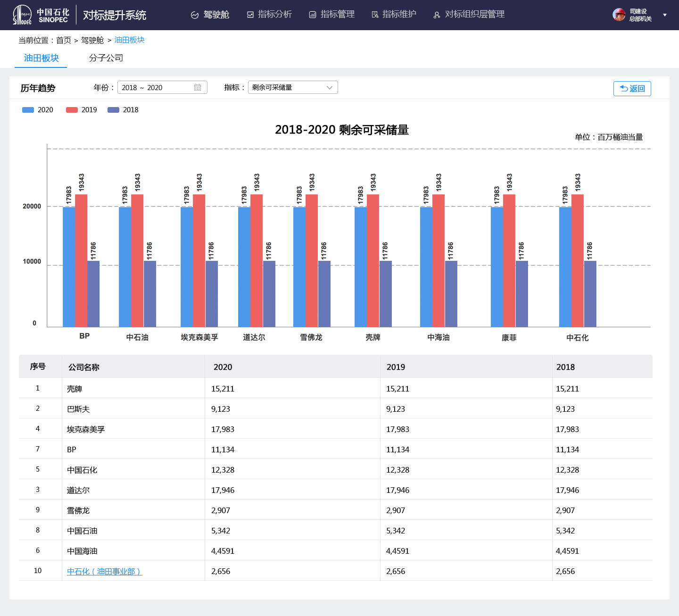Select the 中国石化 table row
Viewport: 679px width, 616px height.
(x=336, y=469)
